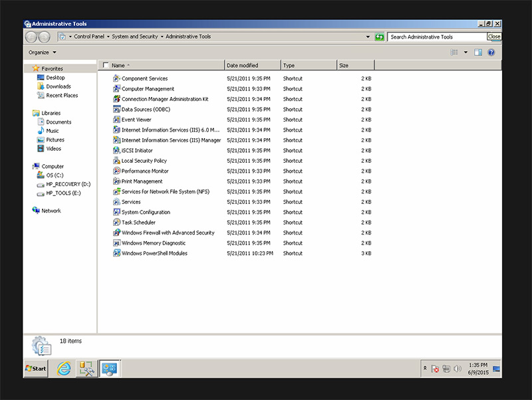Screen dimensions: 532x400
Task: Select the Windows PowerShell Modules icon
Action: point(116,253)
